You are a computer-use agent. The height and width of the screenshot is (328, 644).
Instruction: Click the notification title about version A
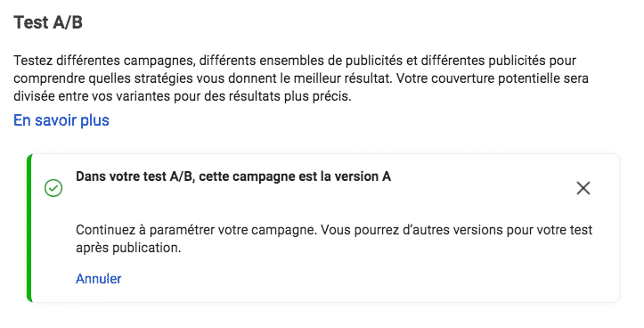pyautogui.click(x=233, y=176)
